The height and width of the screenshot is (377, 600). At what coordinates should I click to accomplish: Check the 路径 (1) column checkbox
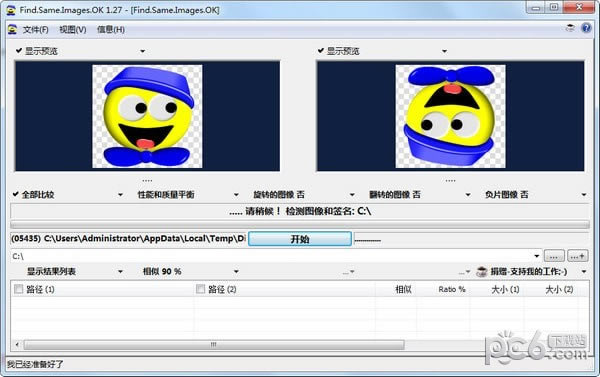(18, 289)
